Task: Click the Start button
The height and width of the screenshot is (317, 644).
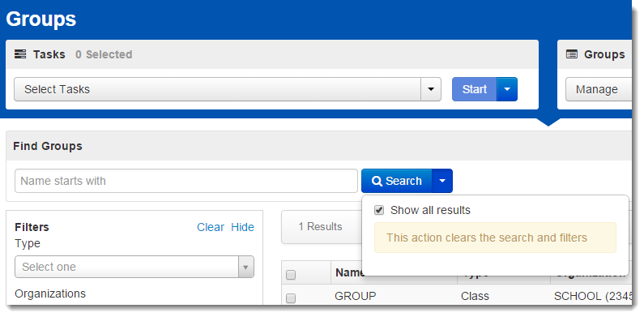Action: point(475,89)
